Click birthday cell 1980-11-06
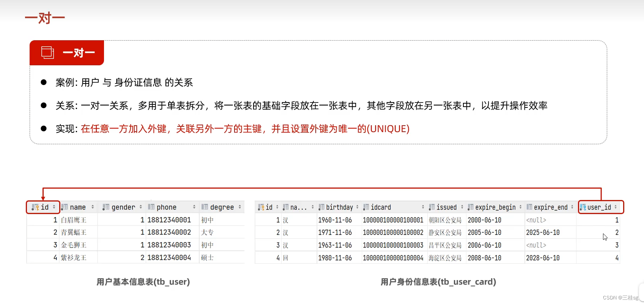The width and height of the screenshot is (644, 304). pyautogui.click(x=335, y=258)
